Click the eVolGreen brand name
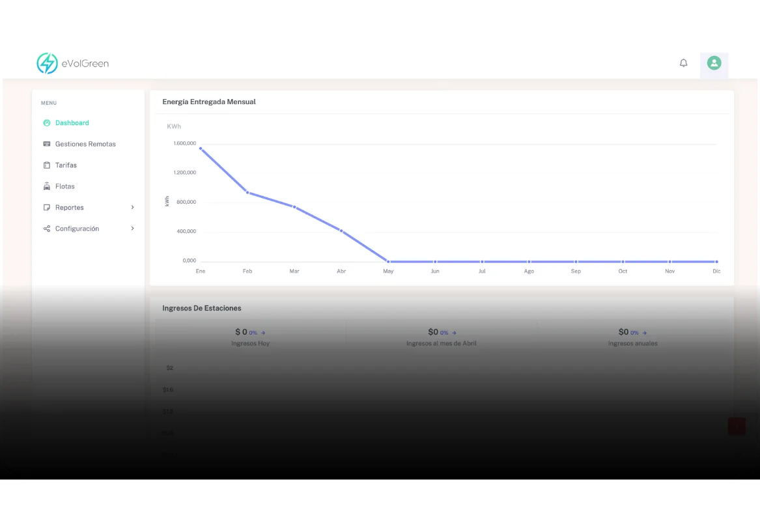760x532 pixels. pos(85,63)
